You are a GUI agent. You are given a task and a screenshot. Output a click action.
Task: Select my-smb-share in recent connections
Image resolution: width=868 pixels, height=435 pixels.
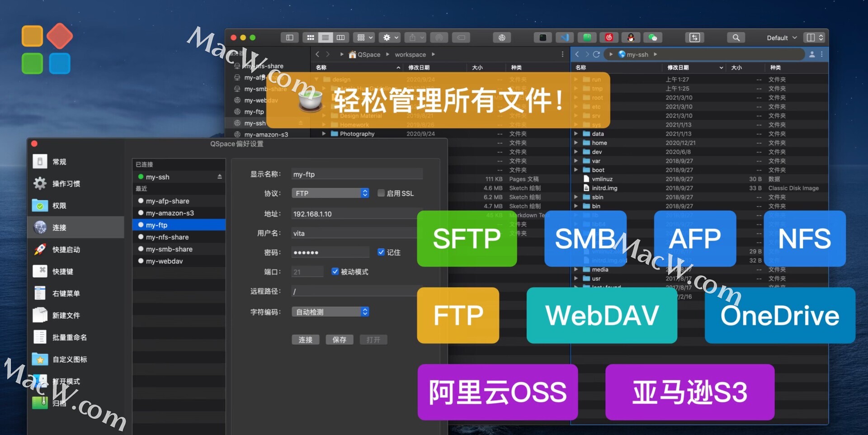[179, 249]
